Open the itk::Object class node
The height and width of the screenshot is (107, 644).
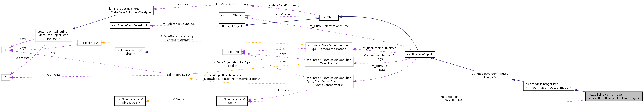pos(329,18)
